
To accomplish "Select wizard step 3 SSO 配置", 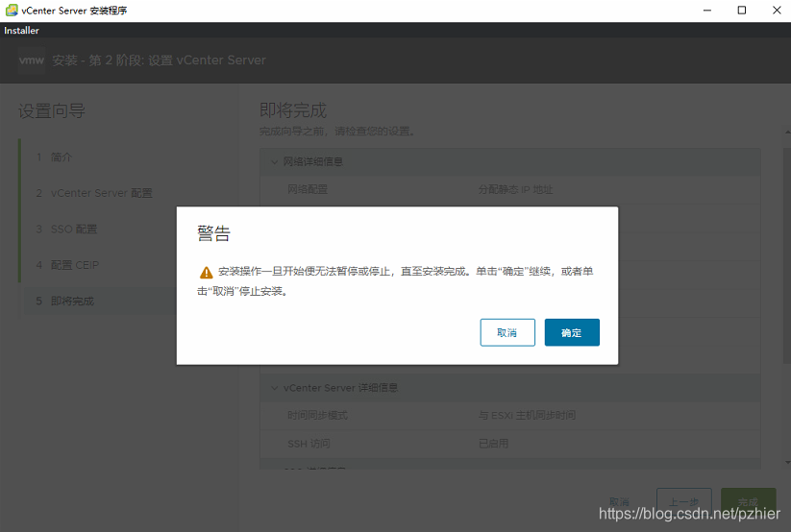I will coord(66,229).
